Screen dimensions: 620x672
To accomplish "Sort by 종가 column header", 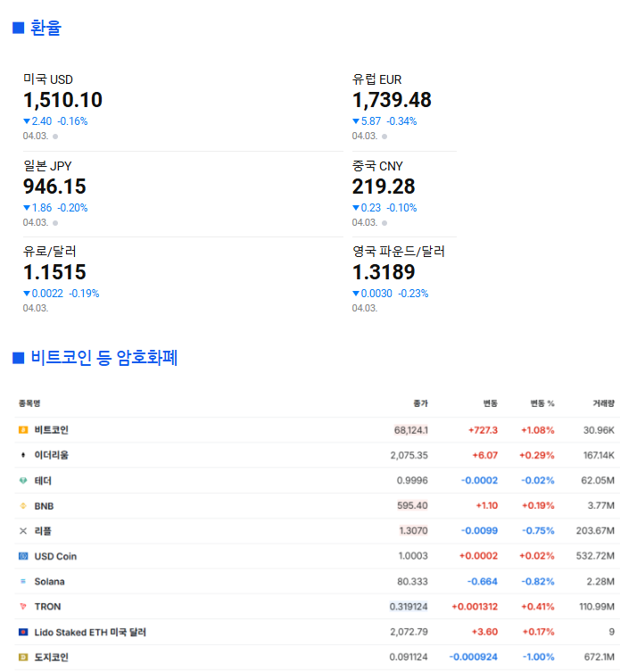I will (420, 404).
